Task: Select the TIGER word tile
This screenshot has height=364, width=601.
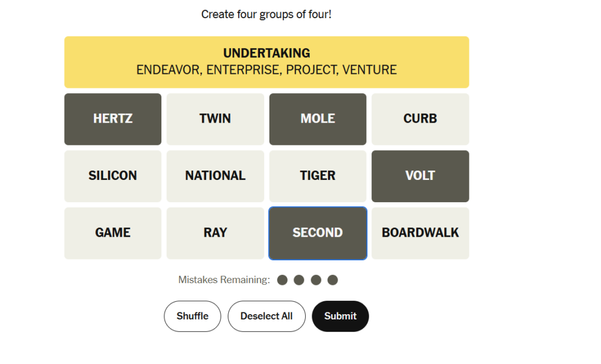Action: pyautogui.click(x=318, y=176)
